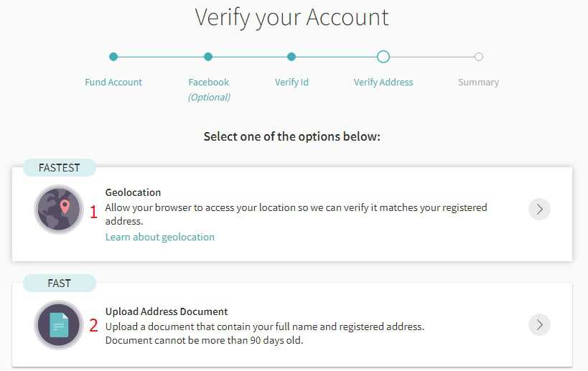Open Geolocation option with right chevron
This screenshot has width=588, height=371.
pos(539,210)
